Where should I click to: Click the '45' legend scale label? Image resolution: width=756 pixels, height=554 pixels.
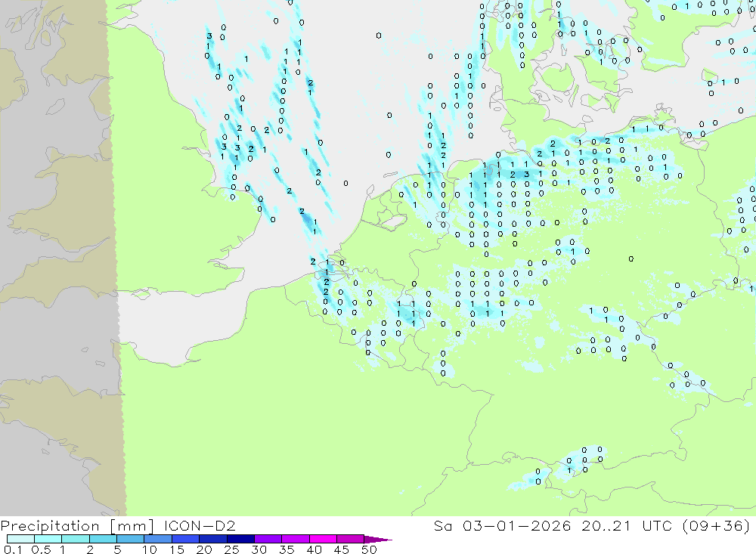point(342,549)
